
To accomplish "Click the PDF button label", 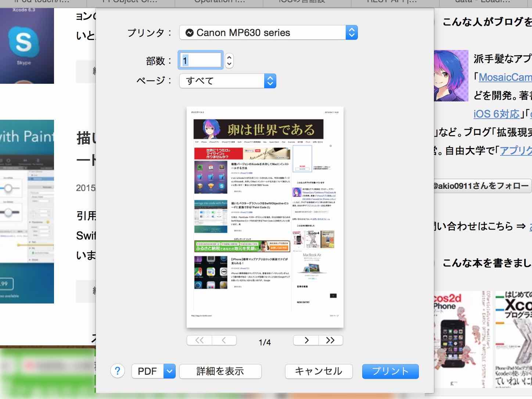I will click(x=147, y=371).
